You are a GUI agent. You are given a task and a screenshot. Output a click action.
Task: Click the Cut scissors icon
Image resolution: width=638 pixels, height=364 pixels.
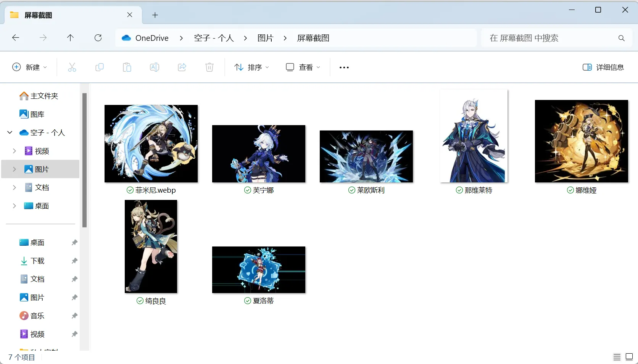tap(72, 68)
